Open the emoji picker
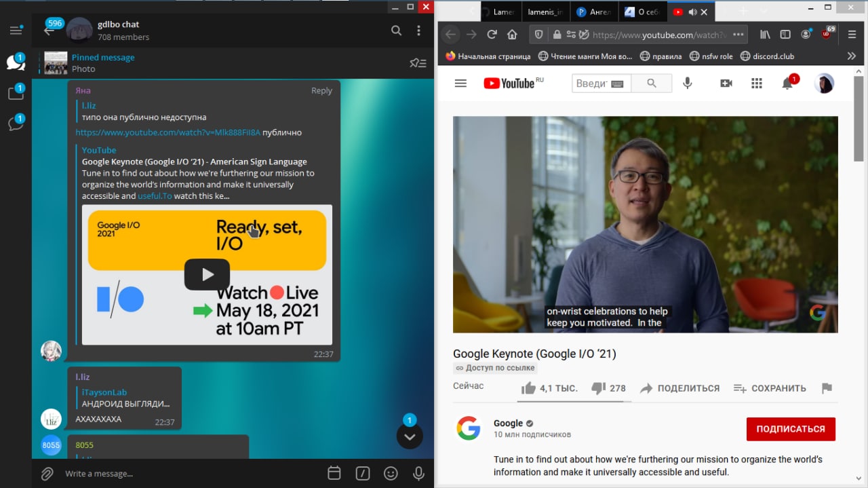This screenshot has width=868, height=488. 391,473
